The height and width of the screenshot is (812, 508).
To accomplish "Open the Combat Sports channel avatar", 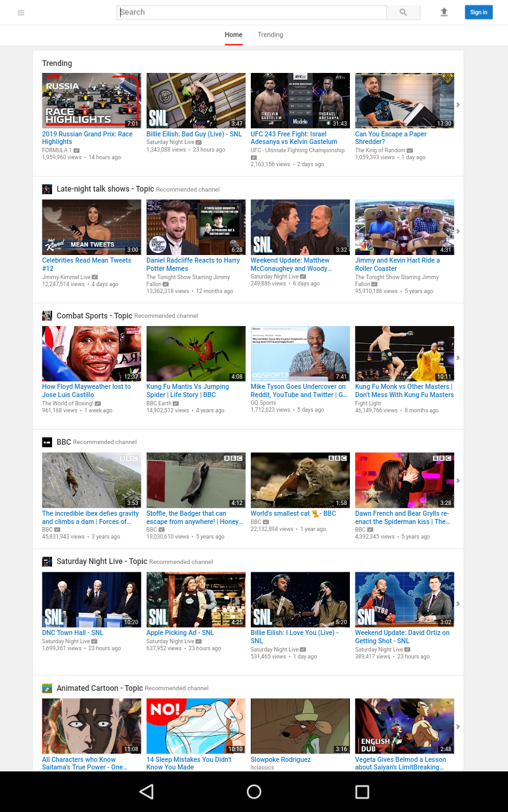I will (x=47, y=315).
